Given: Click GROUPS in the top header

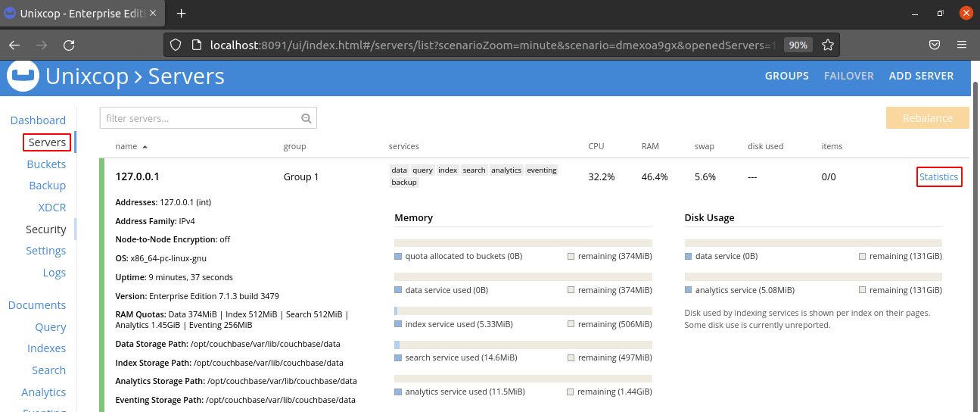Looking at the screenshot, I should coord(787,76).
